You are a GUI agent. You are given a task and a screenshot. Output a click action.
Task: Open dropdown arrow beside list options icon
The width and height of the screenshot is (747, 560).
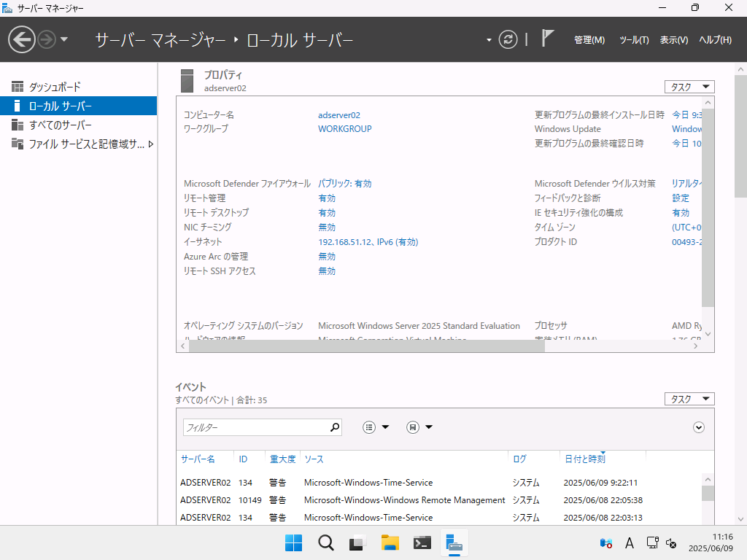385,427
